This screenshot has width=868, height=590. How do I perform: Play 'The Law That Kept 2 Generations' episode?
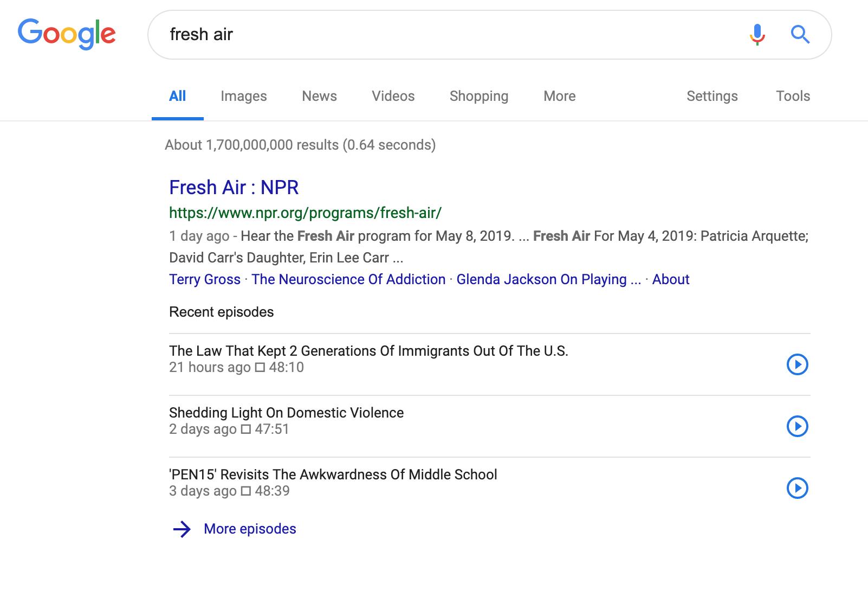pos(797,364)
